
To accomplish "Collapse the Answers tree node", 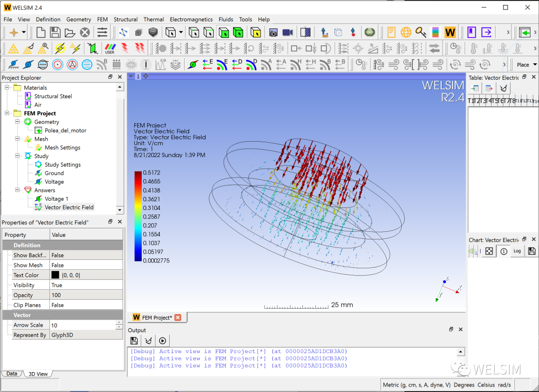I will point(17,190).
